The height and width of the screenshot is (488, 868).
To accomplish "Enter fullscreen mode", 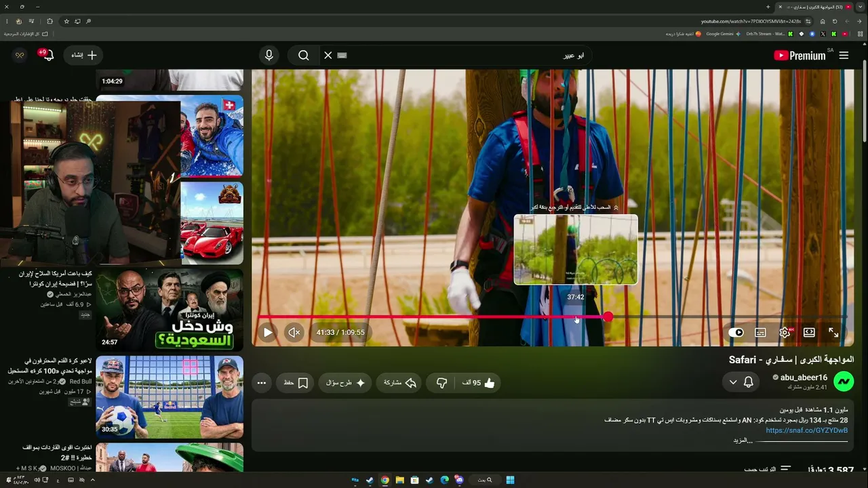I will point(833,332).
